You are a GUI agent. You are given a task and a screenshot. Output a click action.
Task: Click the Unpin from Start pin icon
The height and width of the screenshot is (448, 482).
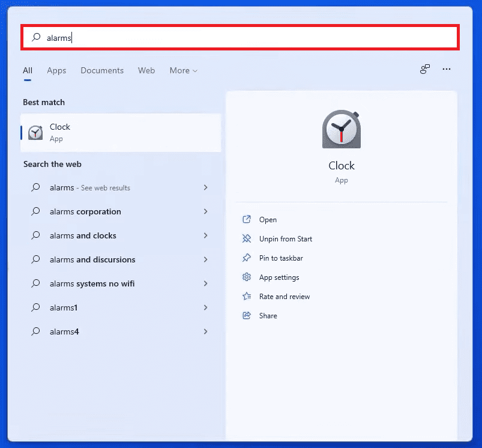point(246,239)
